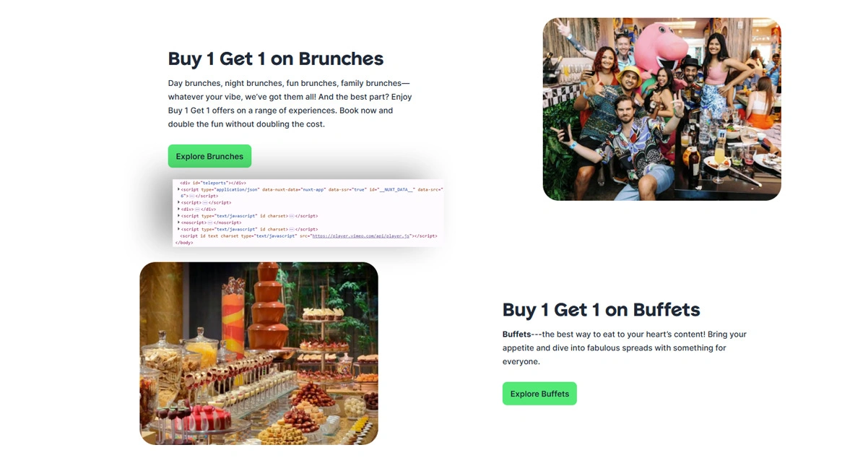Click the ellipsis badge inside the collapsed div node

tap(197, 209)
